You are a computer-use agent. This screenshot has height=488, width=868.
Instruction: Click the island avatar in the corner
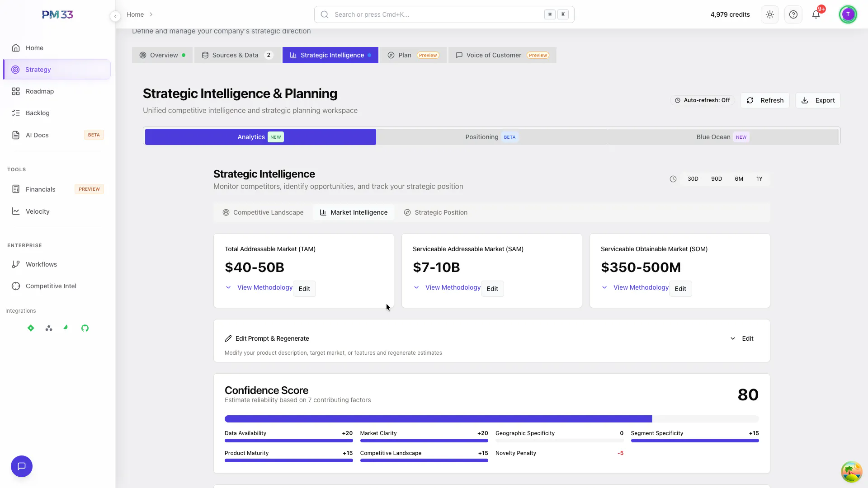tap(852, 472)
